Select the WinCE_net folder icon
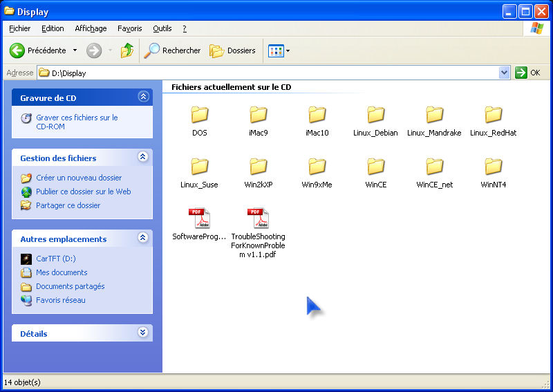The height and width of the screenshot is (392, 553). click(x=434, y=167)
